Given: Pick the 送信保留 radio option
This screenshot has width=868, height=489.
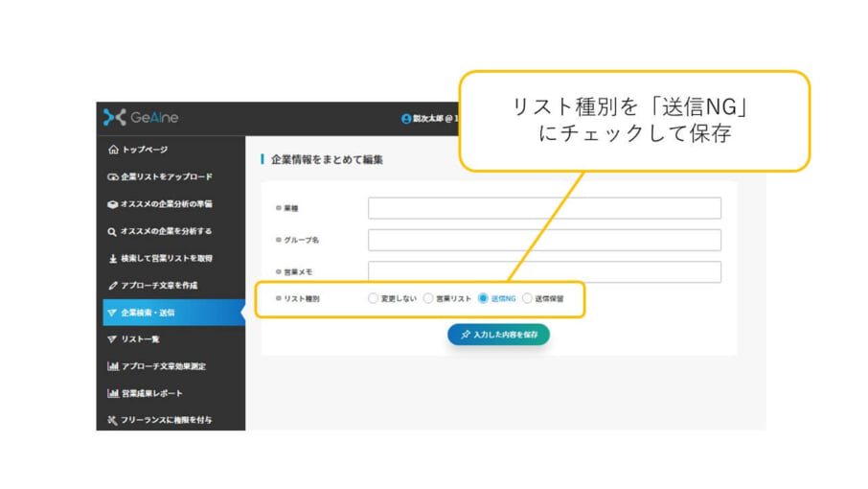Looking at the screenshot, I should click(527, 298).
